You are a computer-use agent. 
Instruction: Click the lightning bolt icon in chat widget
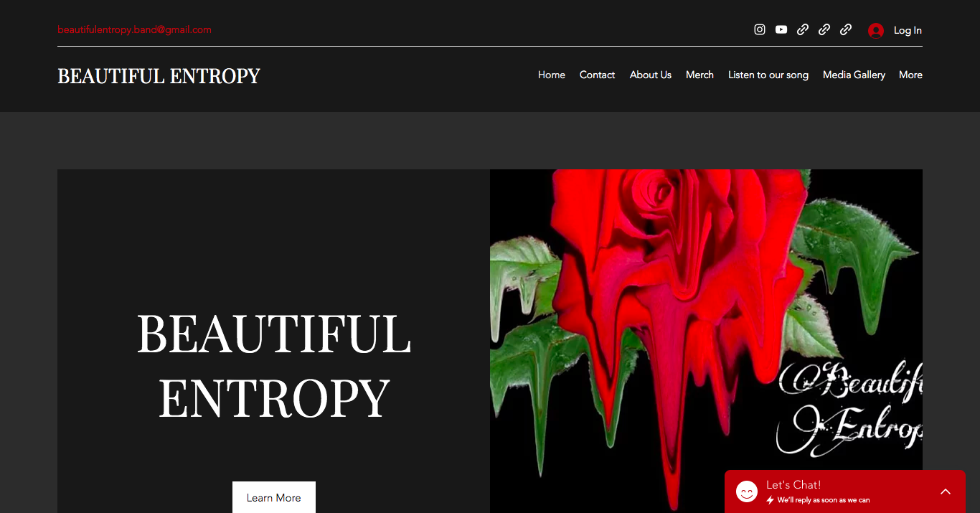(771, 500)
